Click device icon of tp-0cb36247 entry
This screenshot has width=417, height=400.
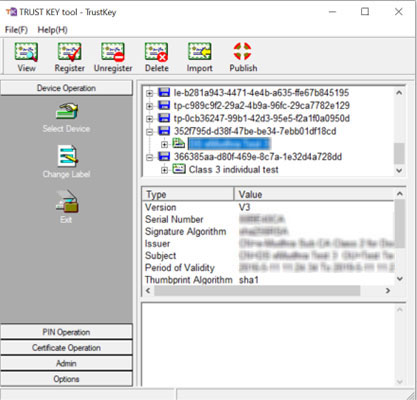(x=164, y=118)
